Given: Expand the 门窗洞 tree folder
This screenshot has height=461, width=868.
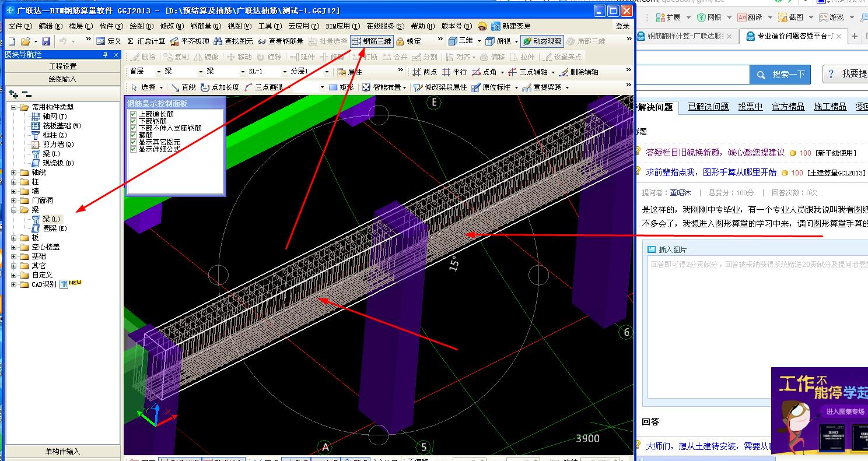Looking at the screenshot, I should click(14, 200).
